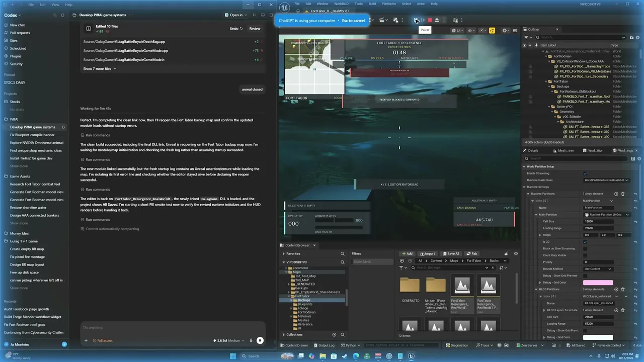Enable Main Partition Debug Show Grid Preview
This screenshot has height=362, width=644.
click(x=585, y=276)
